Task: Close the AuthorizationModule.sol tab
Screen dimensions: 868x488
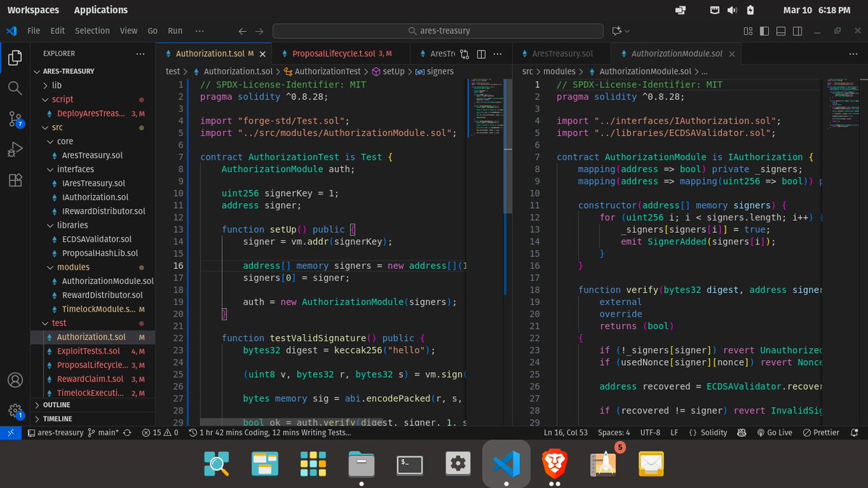Action: coord(733,54)
